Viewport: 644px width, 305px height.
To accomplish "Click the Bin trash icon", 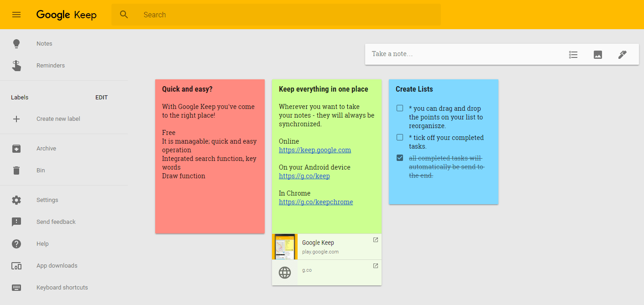I will pos(16,171).
